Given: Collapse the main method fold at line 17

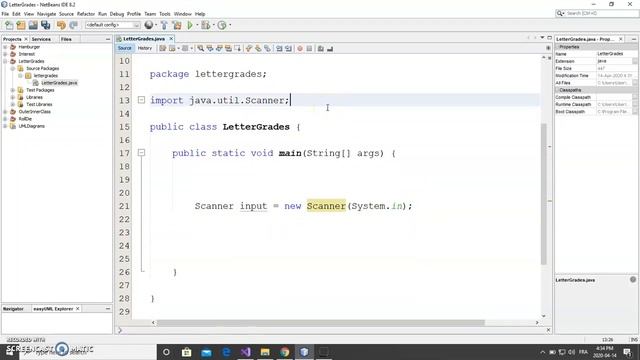Looking at the screenshot, I should (x=141, y=153).
